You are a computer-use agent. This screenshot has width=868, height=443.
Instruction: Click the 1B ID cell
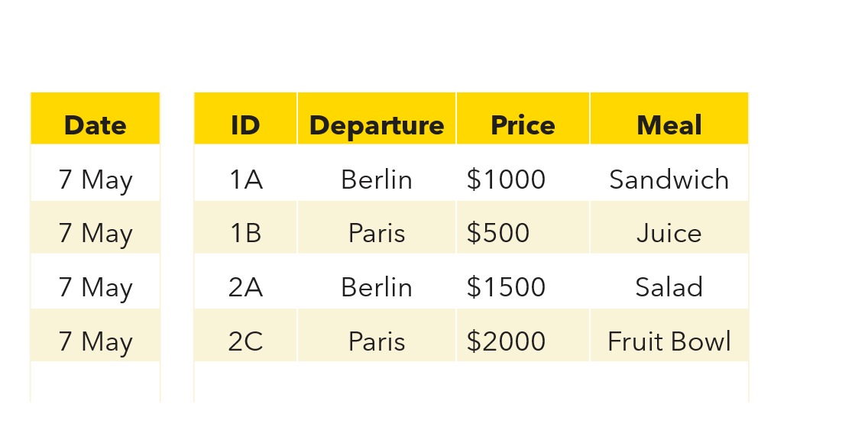point(245,228)
